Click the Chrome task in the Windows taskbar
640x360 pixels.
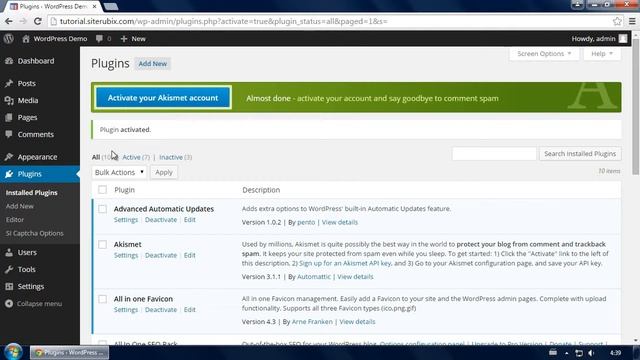(69, 352)
